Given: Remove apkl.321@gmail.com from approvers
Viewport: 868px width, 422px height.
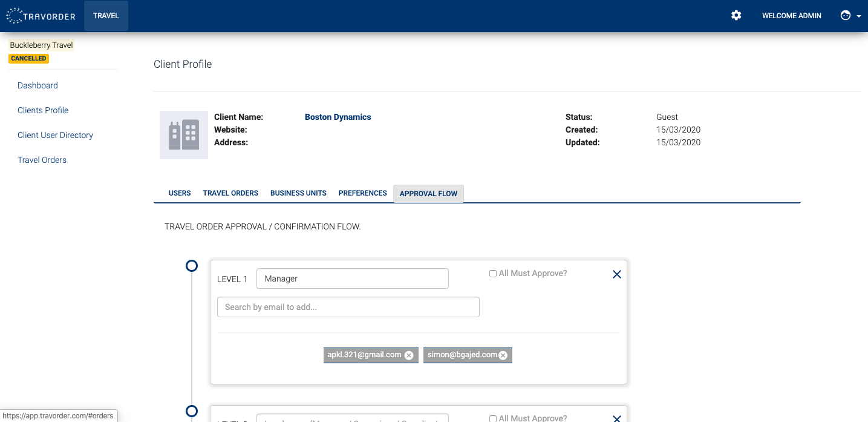Looking at the screenshot, I should [409, 355].
